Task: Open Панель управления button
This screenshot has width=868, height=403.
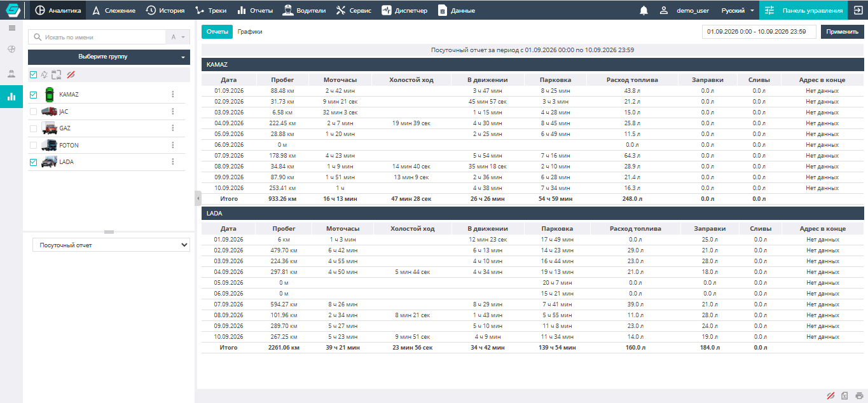Action: (x=804, y=10)
